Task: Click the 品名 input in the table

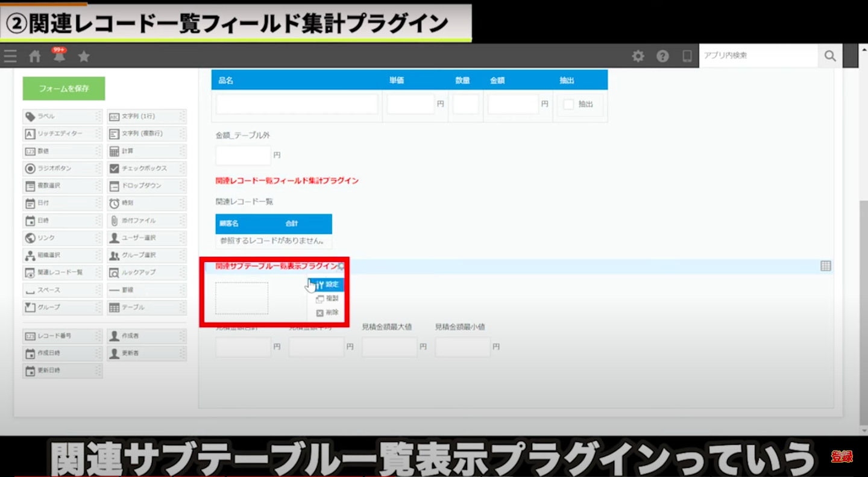Action: (x=297, y=104)
